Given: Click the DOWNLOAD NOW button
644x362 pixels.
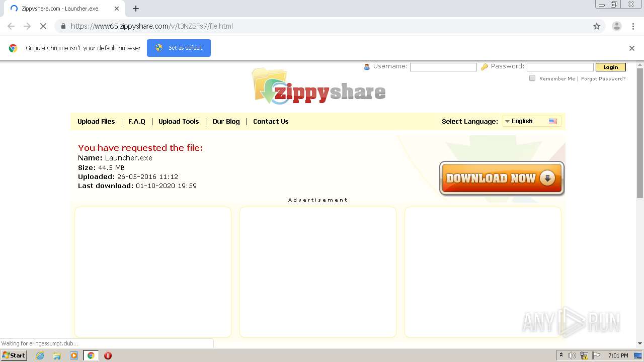Looking at the screenshot, I should point(502,178).
